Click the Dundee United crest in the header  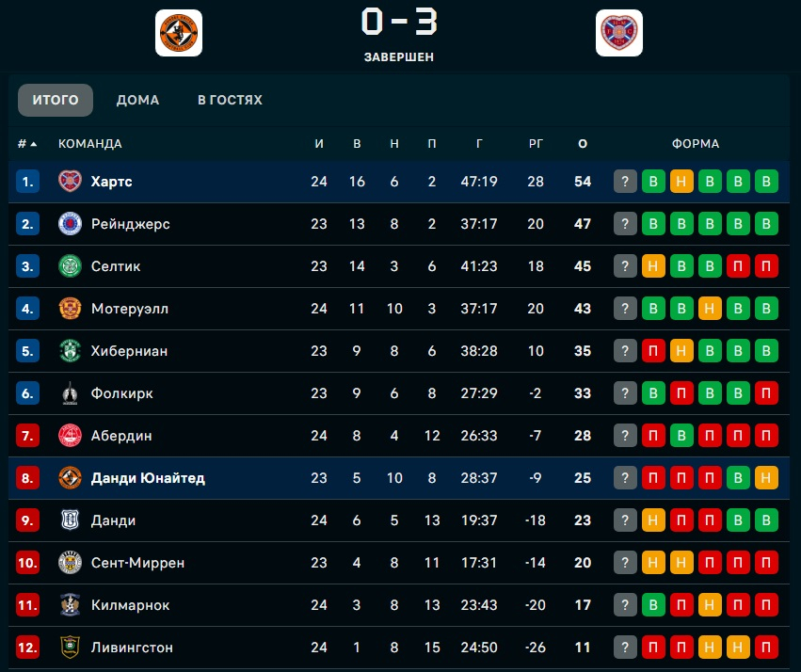(x=179, y=33)
